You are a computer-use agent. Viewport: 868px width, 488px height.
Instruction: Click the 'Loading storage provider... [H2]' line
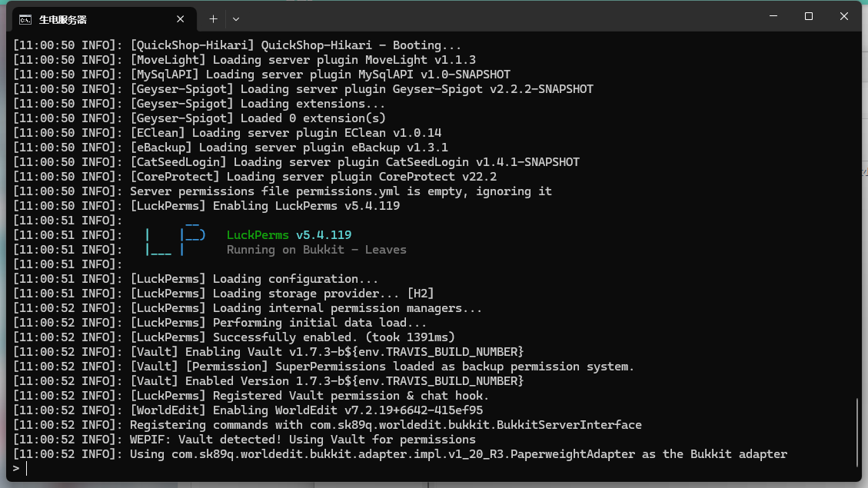pyautogui.click(x=223, y=294)
